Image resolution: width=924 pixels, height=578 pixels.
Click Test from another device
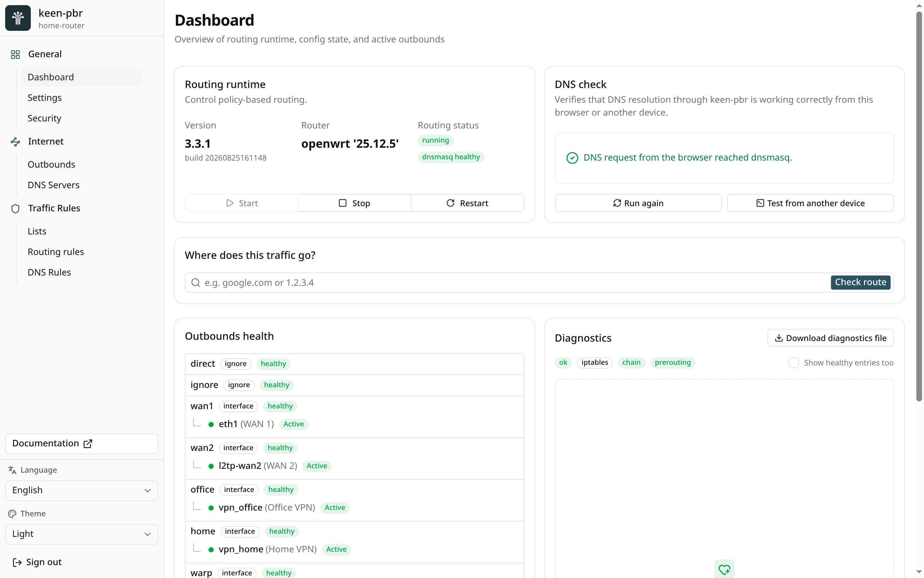810,203
